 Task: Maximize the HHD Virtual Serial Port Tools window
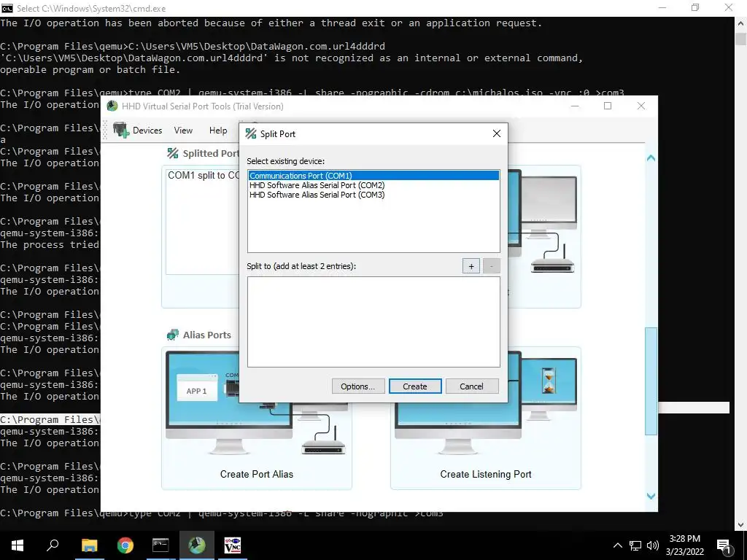pos(608,106)
